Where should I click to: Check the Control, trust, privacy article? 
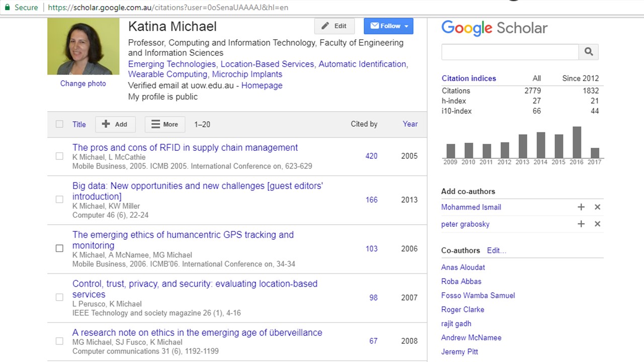pyautogui.click(x=59, y=297)
